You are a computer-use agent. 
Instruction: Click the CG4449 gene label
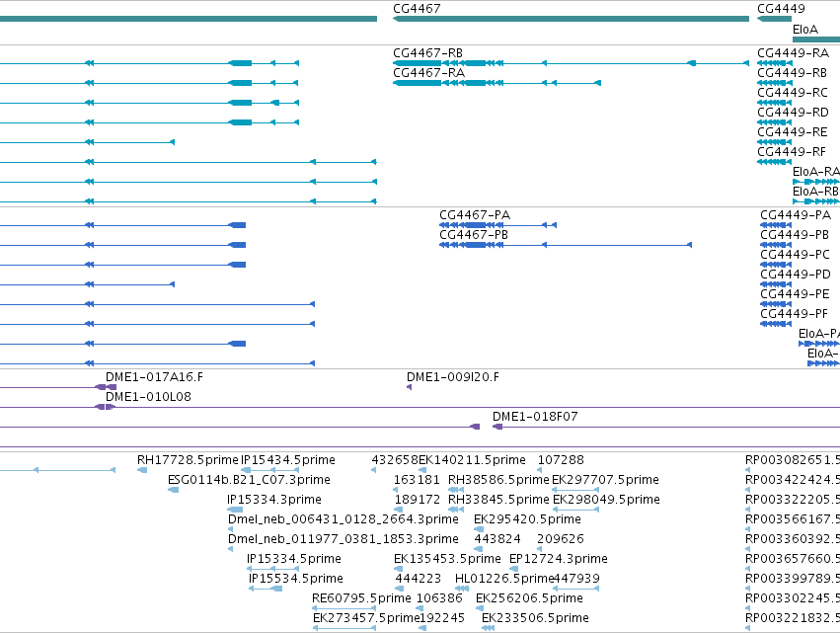click(x=781, y=9)
